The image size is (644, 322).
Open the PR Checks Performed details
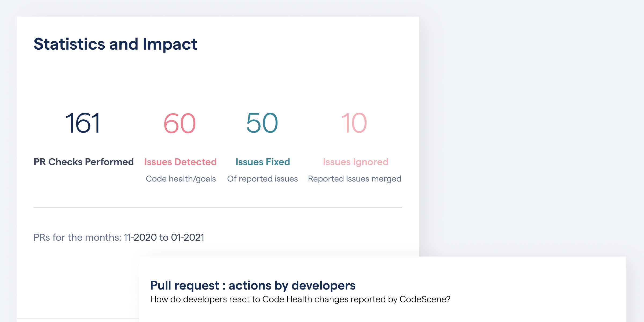click(x=84, y=162)
